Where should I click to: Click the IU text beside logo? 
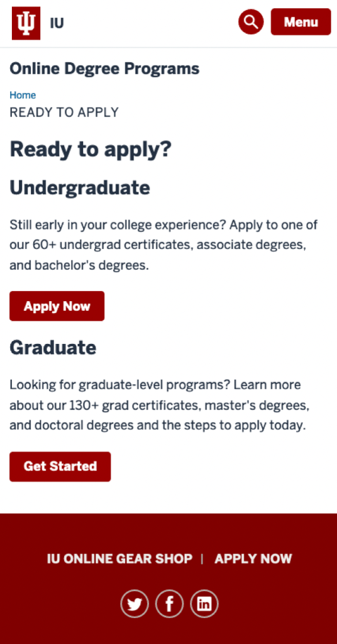coord(57,23)
